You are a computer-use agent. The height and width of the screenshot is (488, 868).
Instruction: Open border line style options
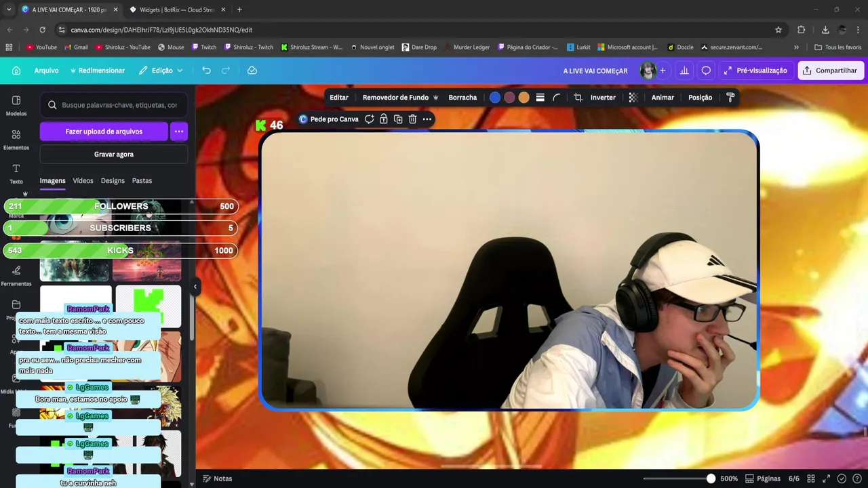(x=540, y=98)
